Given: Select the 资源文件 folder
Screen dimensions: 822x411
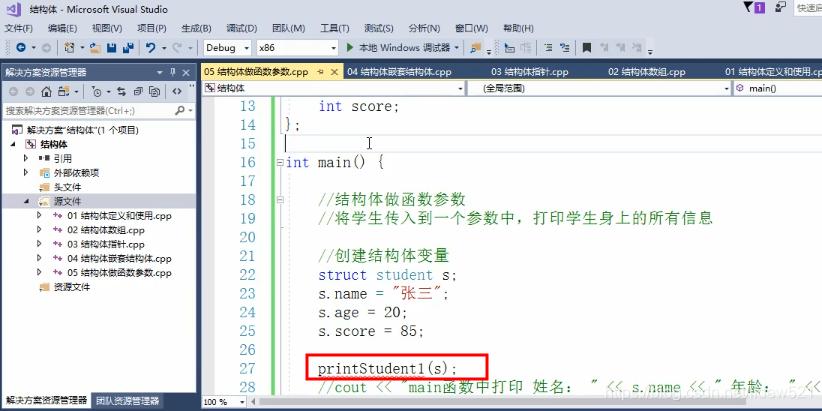Looking at the screenshot, I should (x=72, y=287).
